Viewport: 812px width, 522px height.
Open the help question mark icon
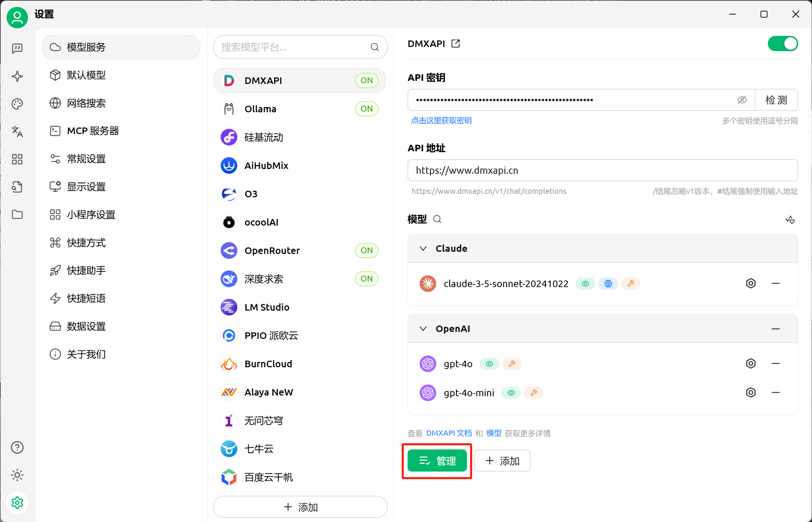click(x=17, y=447)
